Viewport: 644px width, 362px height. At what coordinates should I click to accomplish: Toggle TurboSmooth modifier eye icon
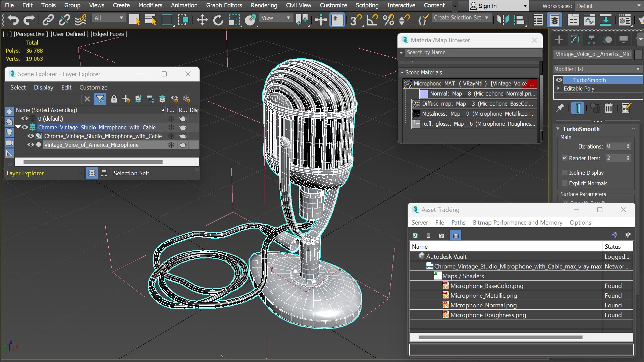point(559,80)
